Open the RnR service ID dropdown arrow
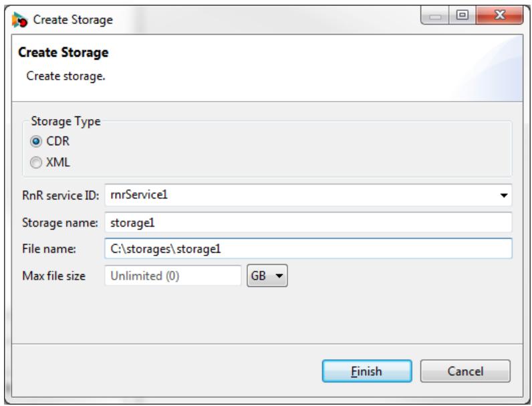The width and height of the screenshot is (532, 406). click(504, 195)
